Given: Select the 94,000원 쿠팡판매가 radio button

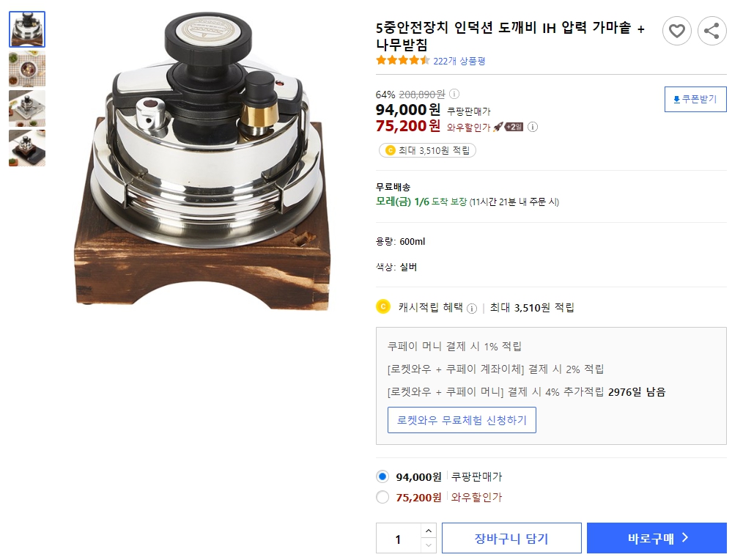Looking at the screenshot, I should (x=382, y=476).
